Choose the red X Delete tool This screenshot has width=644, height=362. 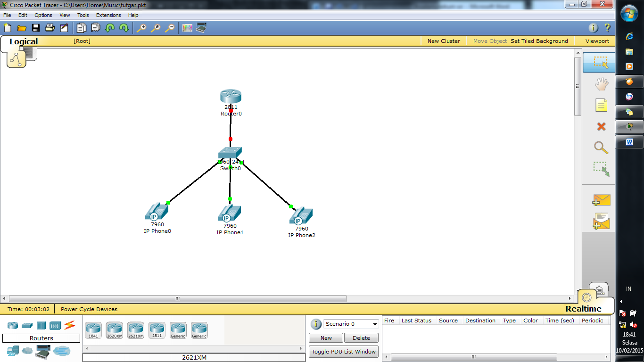[x=601, y=126]
